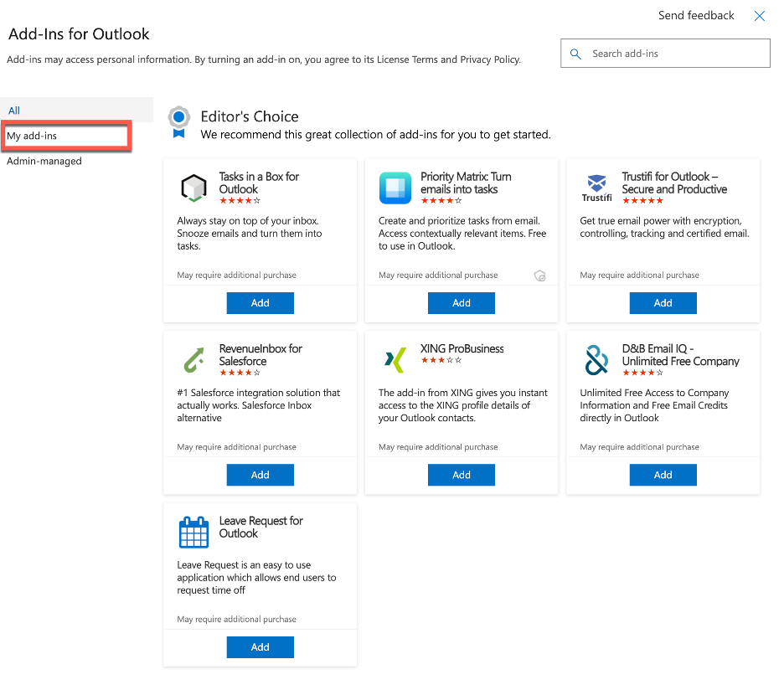Open D&B Email IQ title

pos(680,355)
